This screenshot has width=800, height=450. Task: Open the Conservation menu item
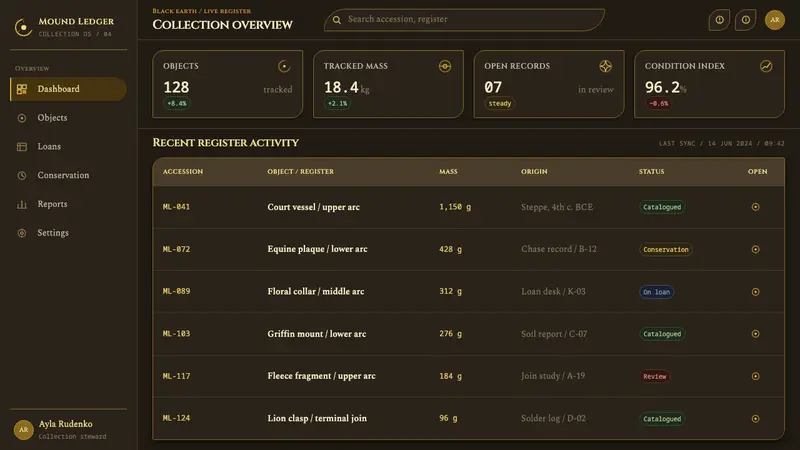click(68, 176)
